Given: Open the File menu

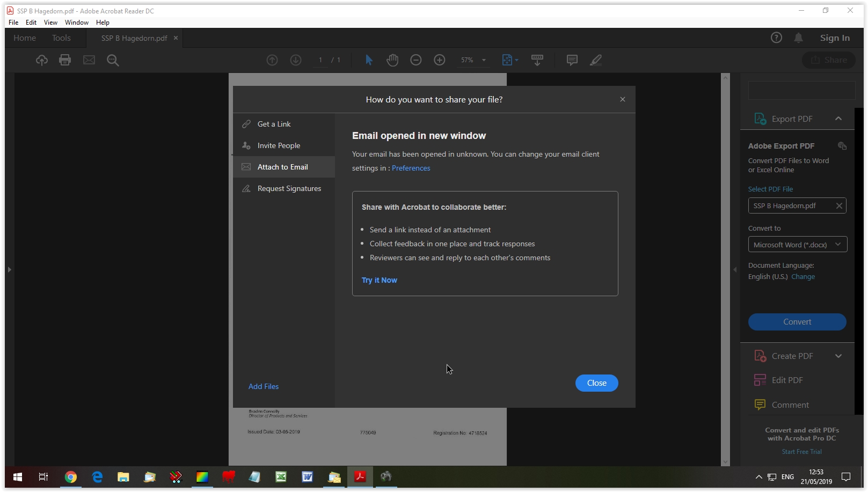Looking at the screenshot, I should pyautogui.click(x=13, y=23).
